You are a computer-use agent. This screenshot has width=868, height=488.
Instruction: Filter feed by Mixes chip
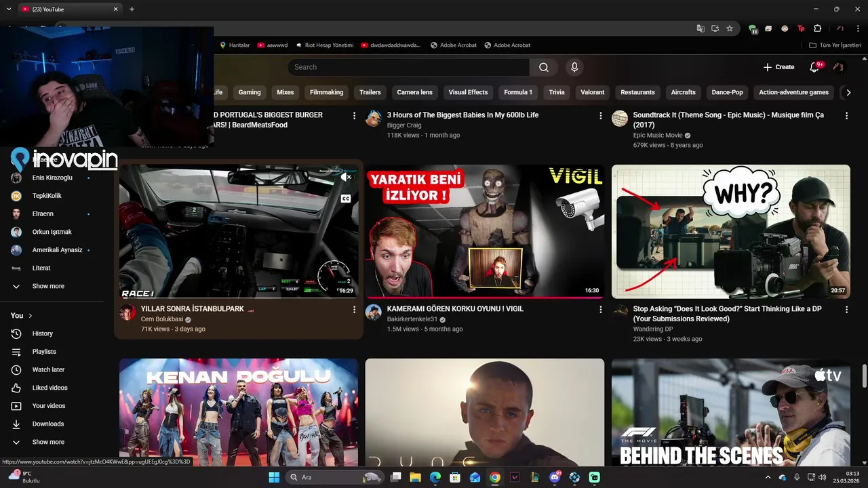[x=285, y=92]
